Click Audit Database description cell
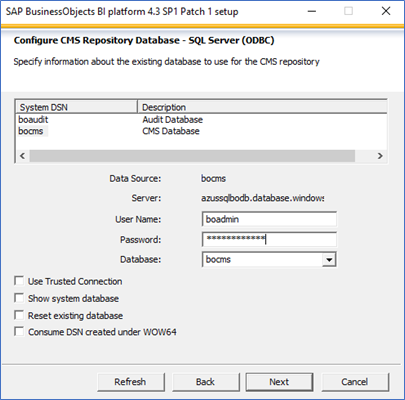Viewport: 405px width, 400px height. [x=173, y=120]
